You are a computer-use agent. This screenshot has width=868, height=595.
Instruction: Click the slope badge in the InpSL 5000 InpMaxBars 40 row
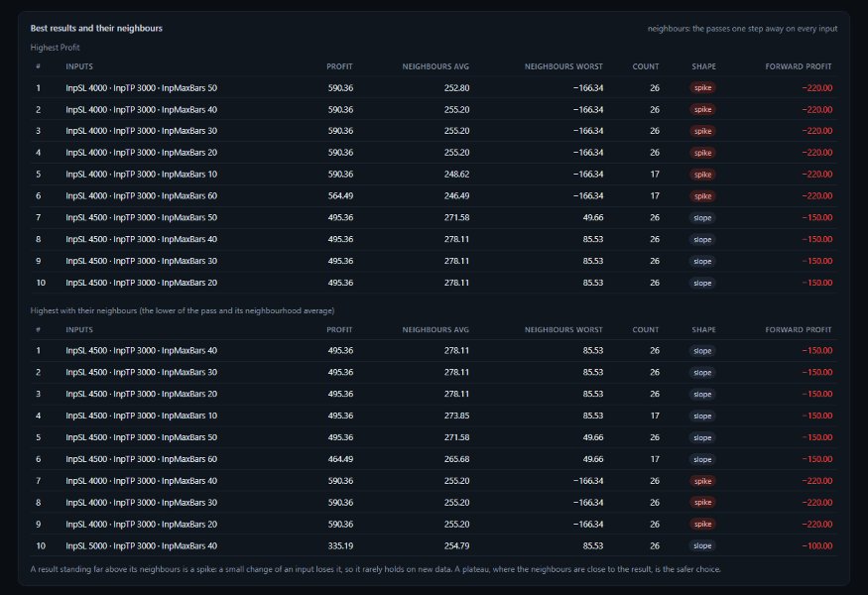[702, 545]
